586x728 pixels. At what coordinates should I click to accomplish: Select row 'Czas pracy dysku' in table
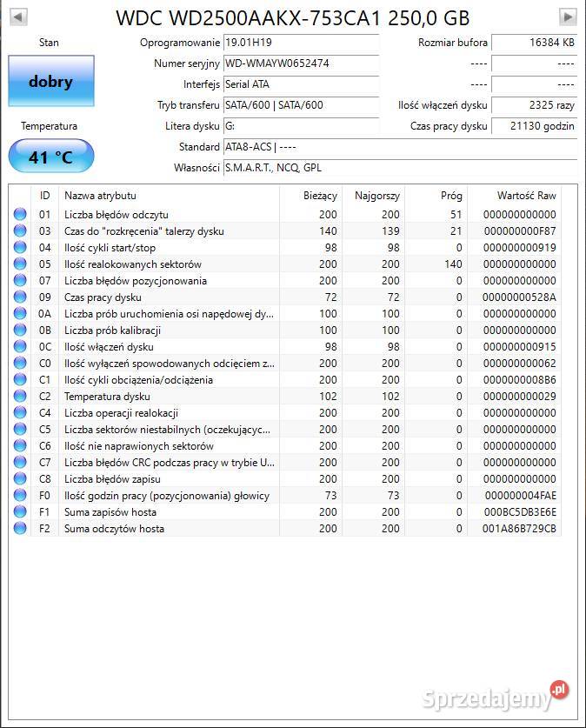point(285,297)
